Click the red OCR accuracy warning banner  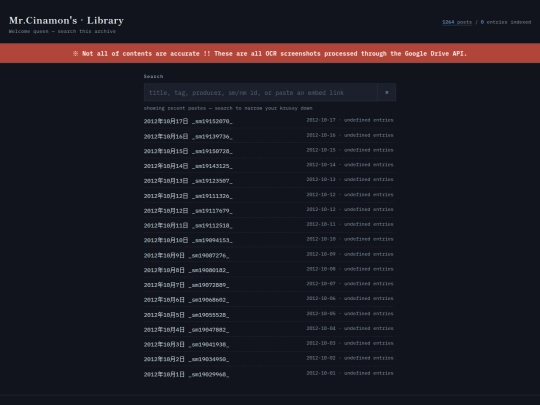tap(270, 53)
